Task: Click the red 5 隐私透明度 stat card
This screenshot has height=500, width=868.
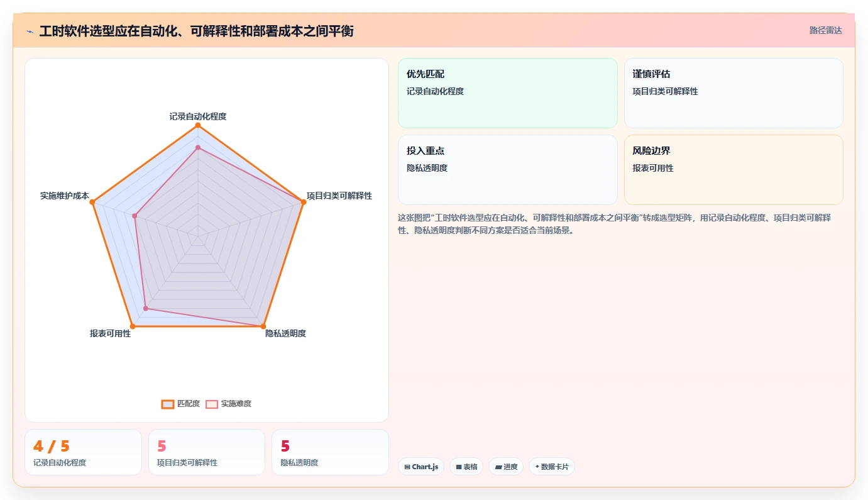Action: point(330,452)
